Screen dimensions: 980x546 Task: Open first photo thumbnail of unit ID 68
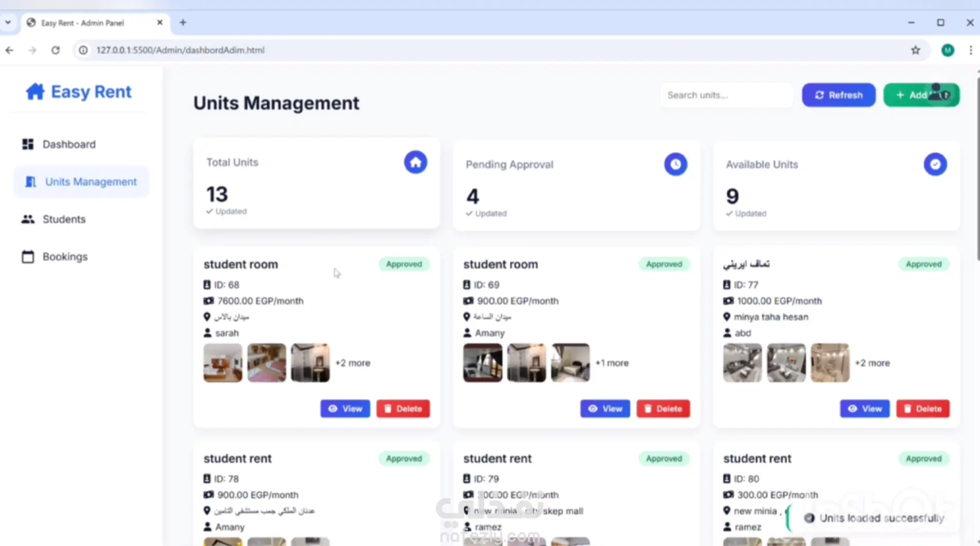tap(223, 363)
